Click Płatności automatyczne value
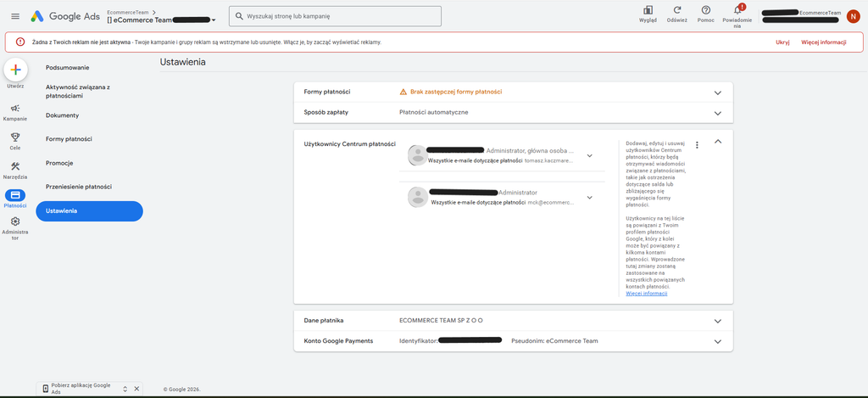 433,113
